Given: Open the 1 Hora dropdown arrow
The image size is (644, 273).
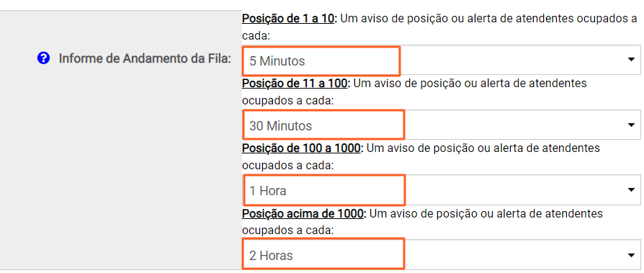Looking at the screenshot, I should [631, 189].
